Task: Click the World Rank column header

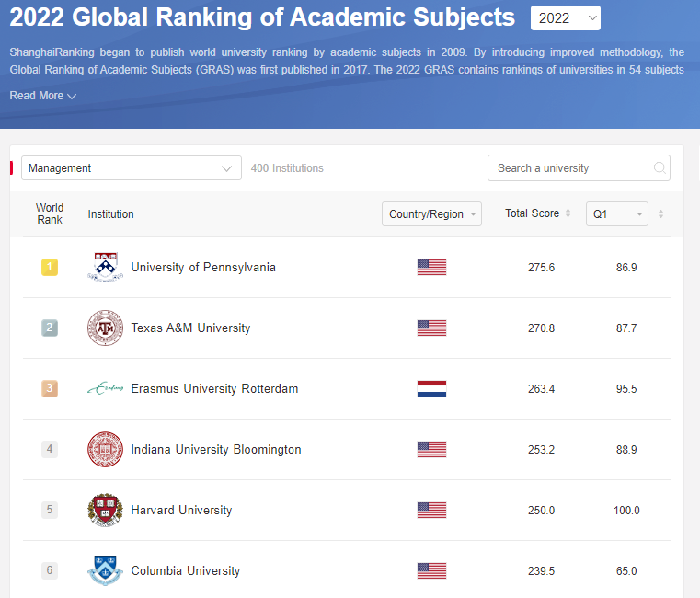Action: 50,213
